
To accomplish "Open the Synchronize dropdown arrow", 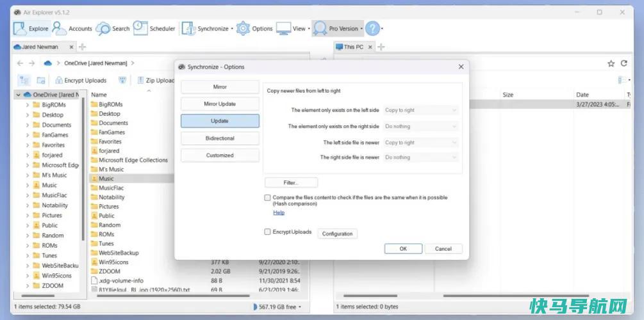I will [x=231, y=29].
